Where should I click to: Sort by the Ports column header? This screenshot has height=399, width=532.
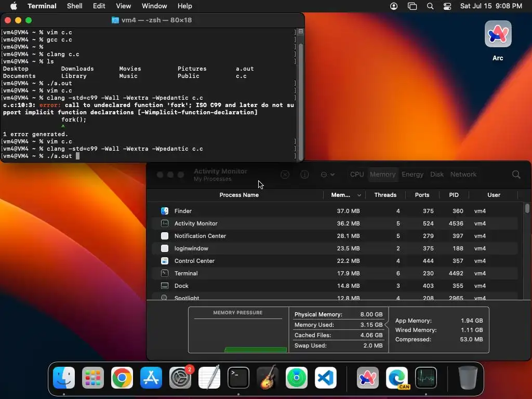point(422,195)
